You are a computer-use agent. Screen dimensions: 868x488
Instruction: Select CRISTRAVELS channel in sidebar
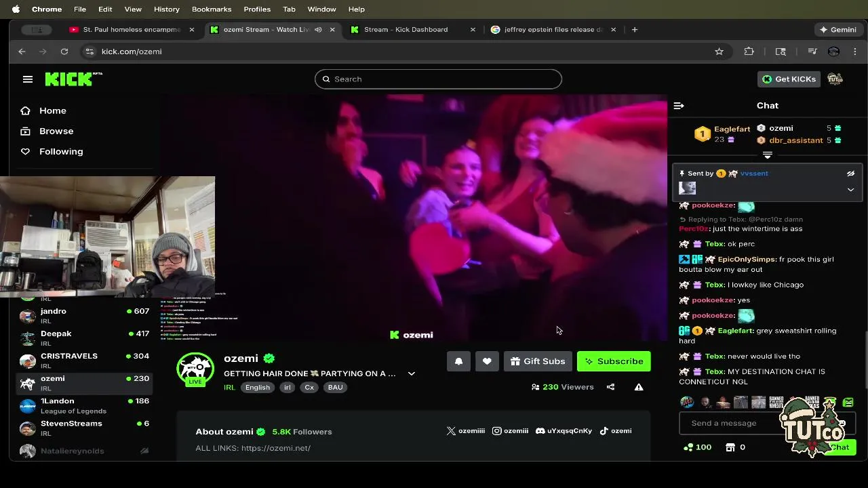[84, 360]
